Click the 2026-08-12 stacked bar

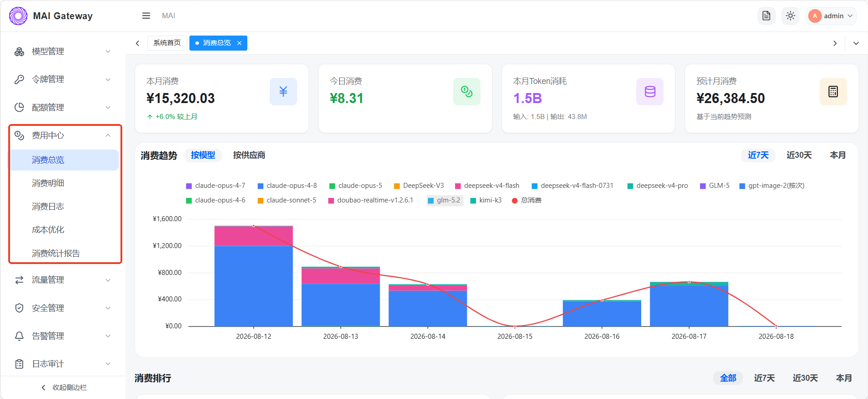(254, 276)
